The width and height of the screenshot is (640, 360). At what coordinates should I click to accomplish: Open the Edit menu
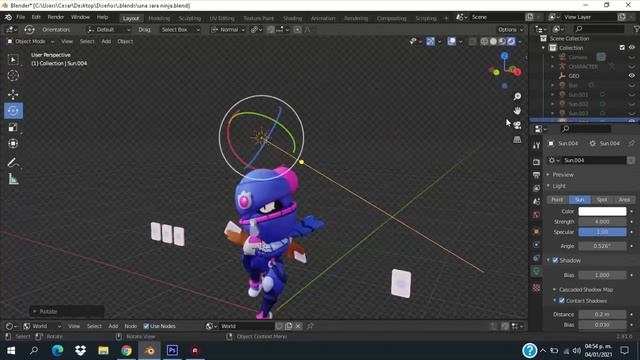coord(36,17)
